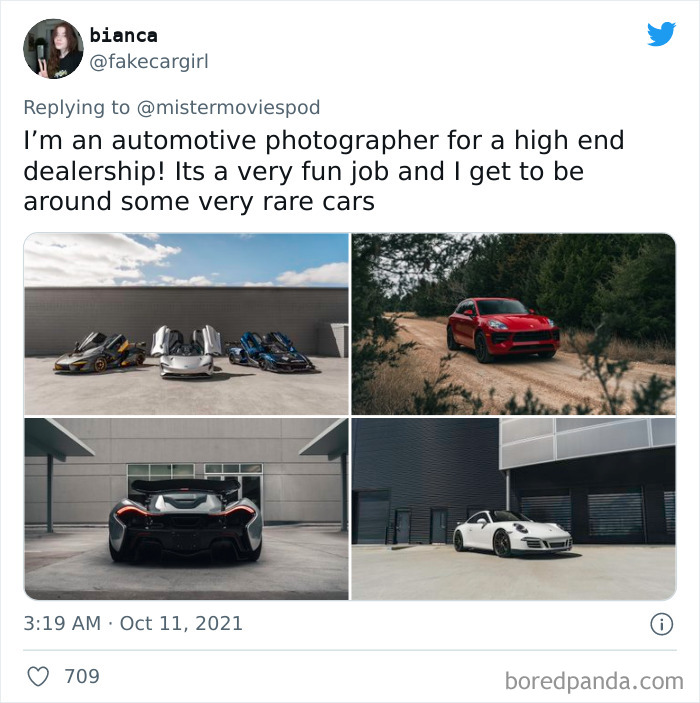
Task: Click the red taillight of the P1
Action: click(129, 511)
